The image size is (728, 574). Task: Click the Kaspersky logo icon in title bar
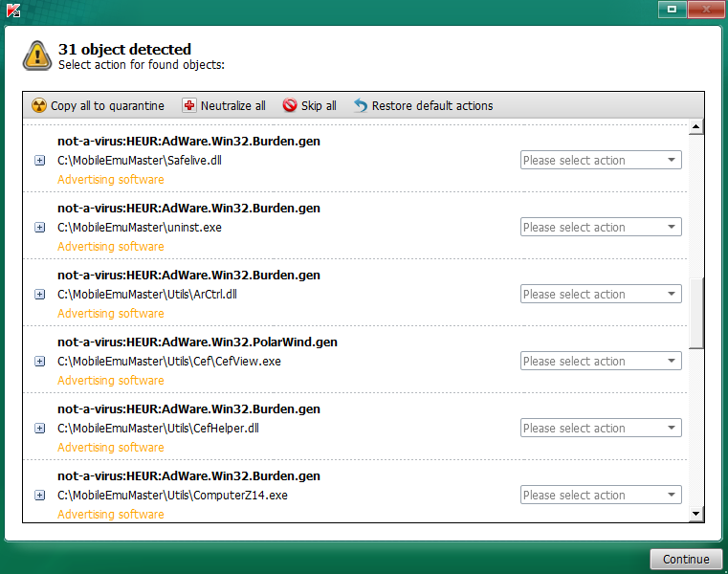[x=13, y=11]
